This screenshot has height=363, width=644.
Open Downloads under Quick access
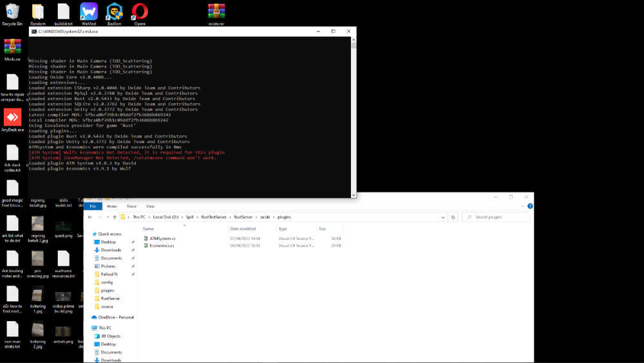click(x=111, y=250)
